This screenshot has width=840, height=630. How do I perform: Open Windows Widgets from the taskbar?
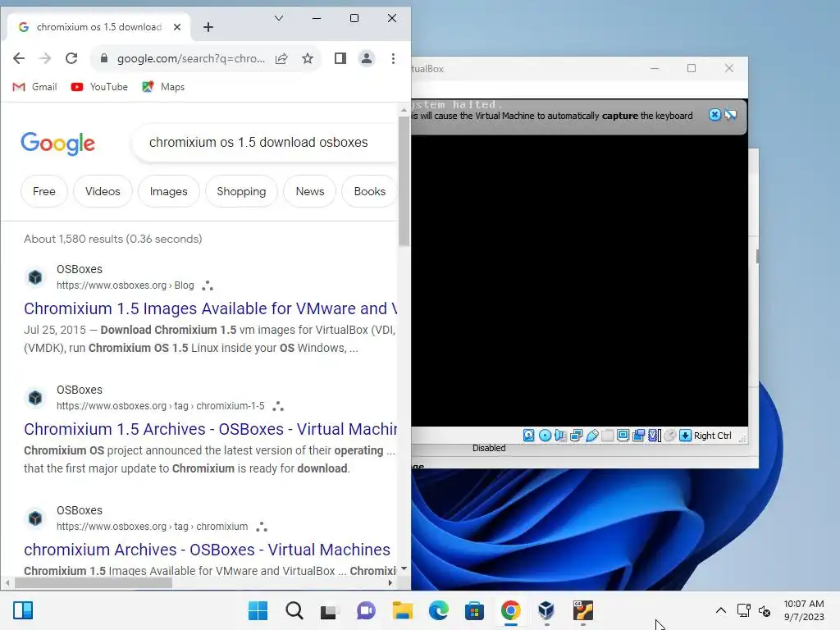[23, 610]
